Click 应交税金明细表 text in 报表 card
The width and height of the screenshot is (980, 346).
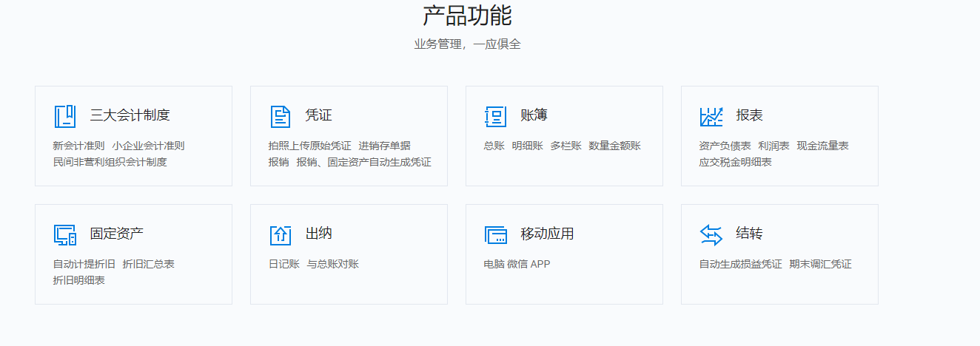click(x=735, y=162)
